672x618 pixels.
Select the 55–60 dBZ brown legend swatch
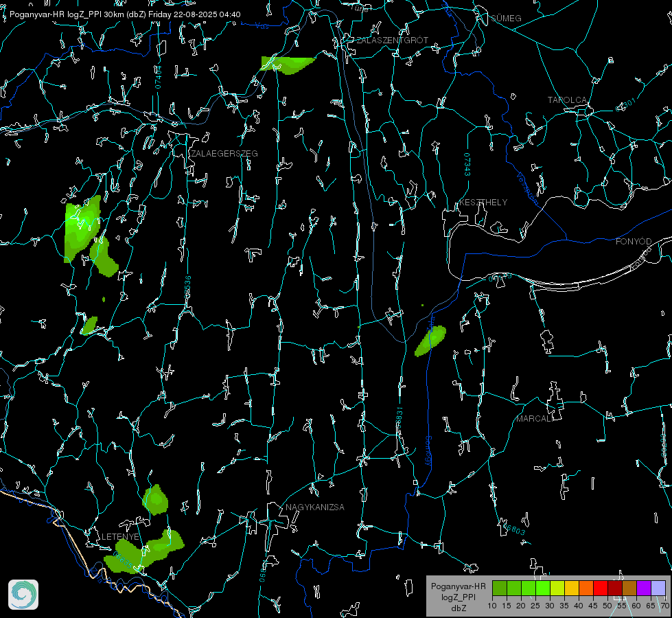click(629, 588)
